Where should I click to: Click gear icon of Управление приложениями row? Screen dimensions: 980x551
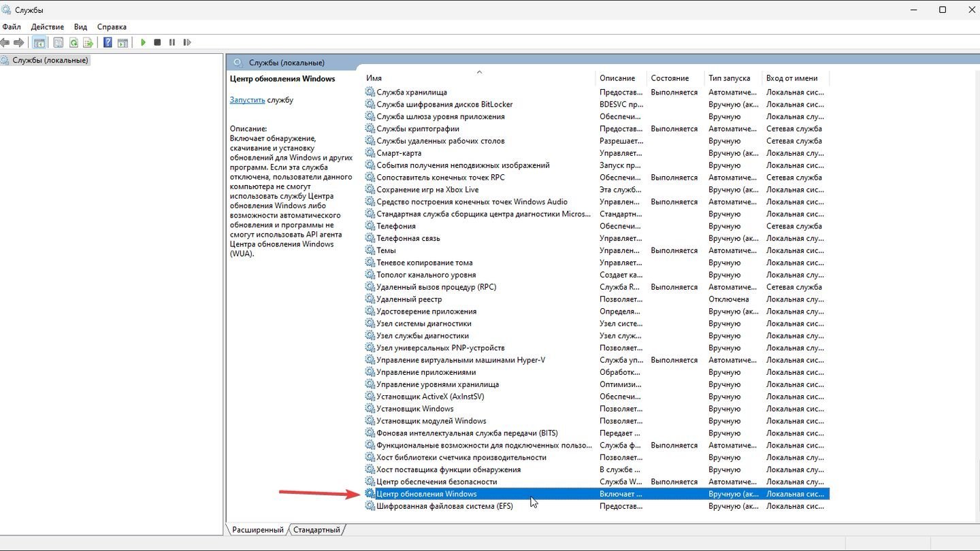pyautogui.click(x=370, y=372)
